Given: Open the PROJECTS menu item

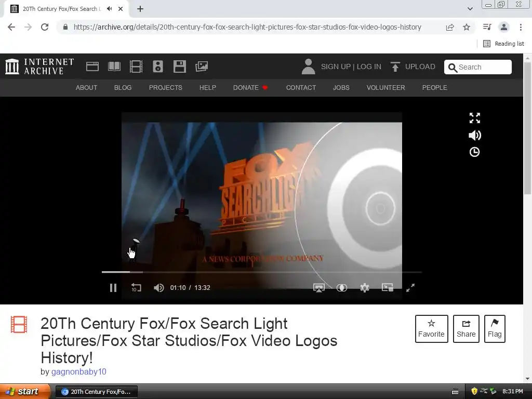Looking at the screenshot, I should 166,87.
